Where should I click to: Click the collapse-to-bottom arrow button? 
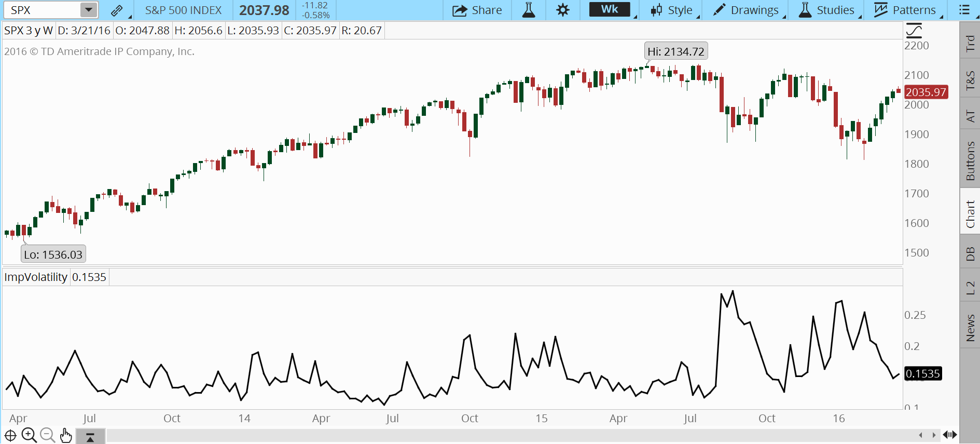(x=90, y=436)
